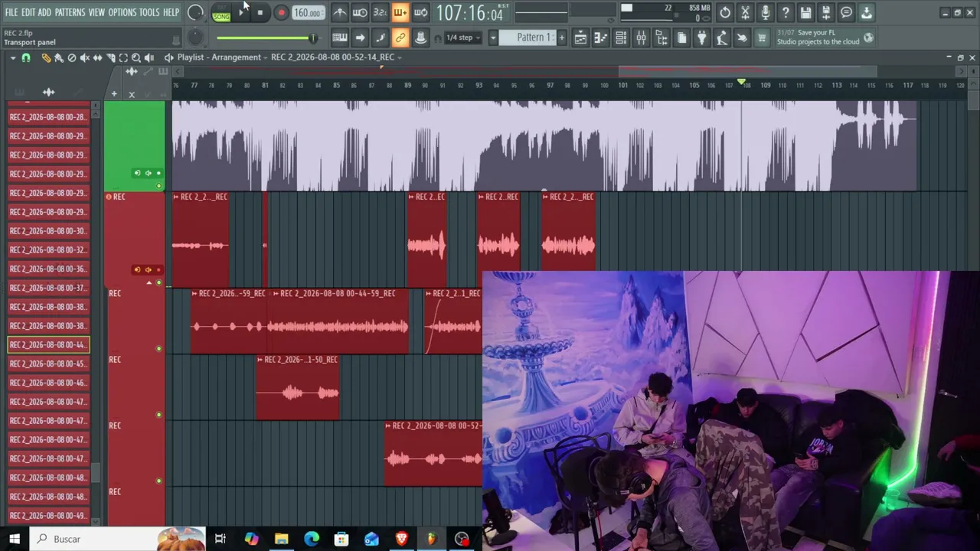Toggle the overdub/blend recording icon

tap(400, 12)
